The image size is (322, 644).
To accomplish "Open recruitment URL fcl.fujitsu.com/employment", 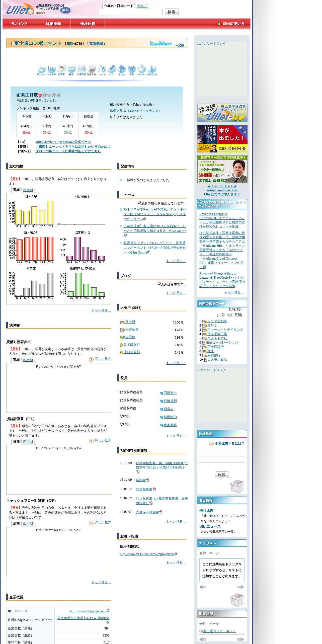I will [147, 554].
